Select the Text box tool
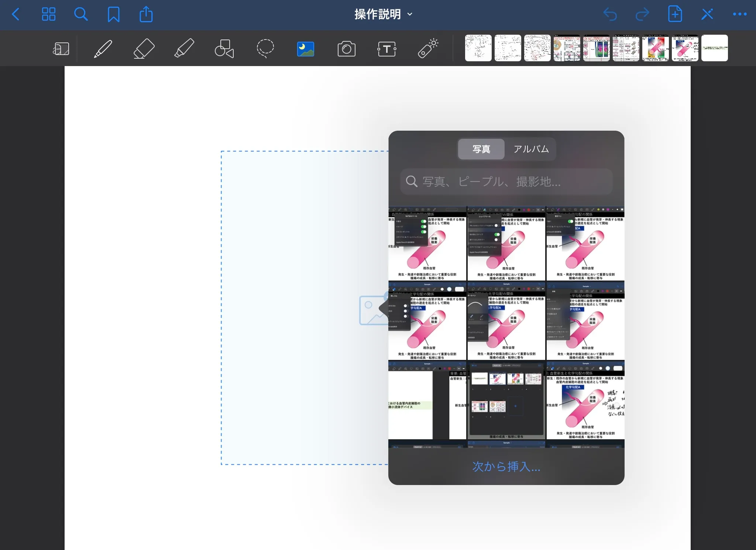 386,48
